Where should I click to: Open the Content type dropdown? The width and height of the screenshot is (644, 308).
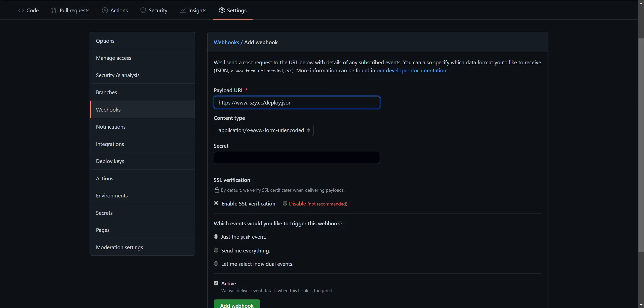[263, 130]
